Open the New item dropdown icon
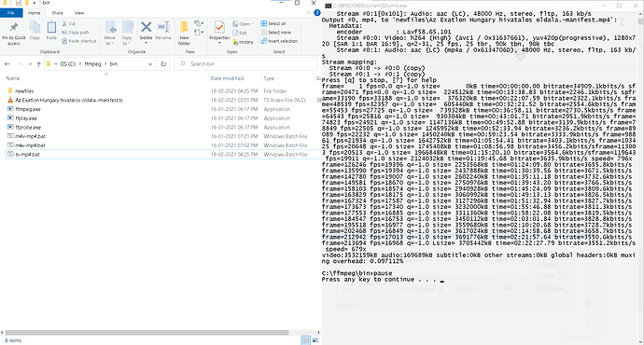The width and height of the screenshot is (644, 345). pos(199,24)
